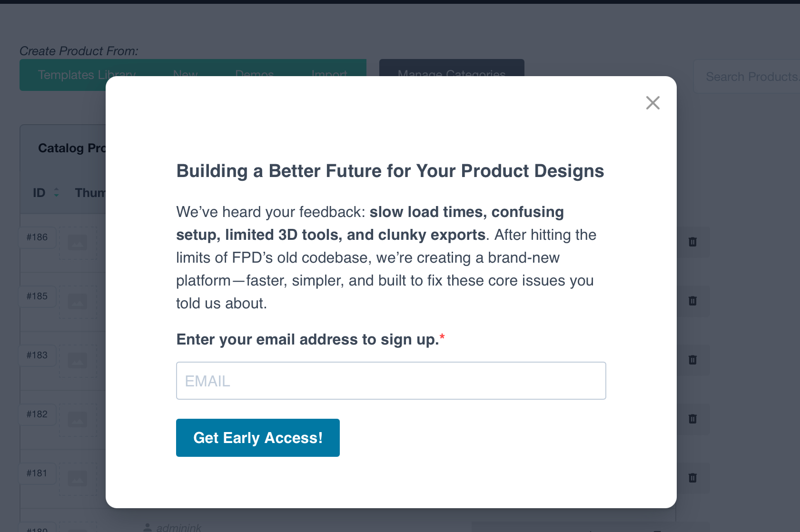Click the Get Early Access! button
Screen dimensions: 800x532
pos(257,438)
